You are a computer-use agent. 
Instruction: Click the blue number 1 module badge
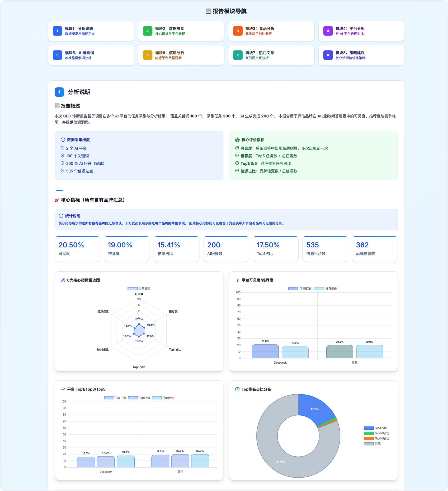pyautogui.click(x=57, y=31)
